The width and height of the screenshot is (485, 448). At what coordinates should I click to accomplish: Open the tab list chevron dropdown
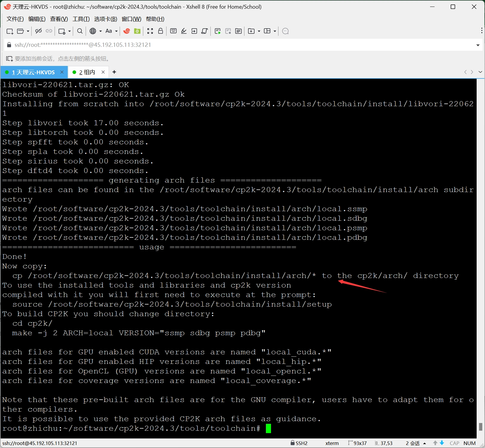click(x=480, y=72)
